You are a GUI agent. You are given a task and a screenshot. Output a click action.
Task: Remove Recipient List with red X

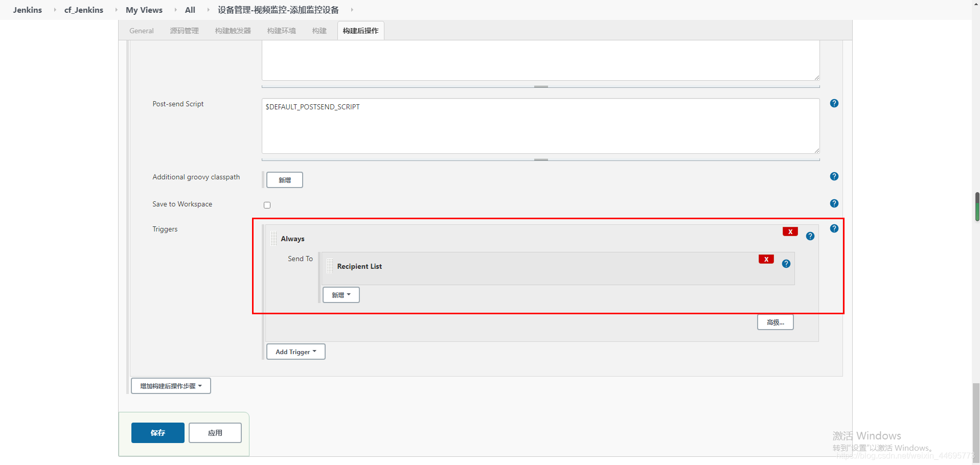tap(766, 259)
